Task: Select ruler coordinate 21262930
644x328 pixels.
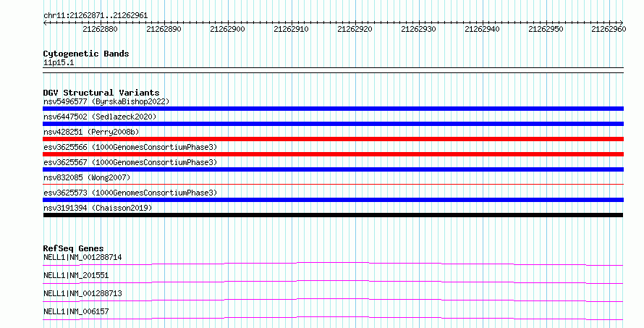Action: pos(418,29)
